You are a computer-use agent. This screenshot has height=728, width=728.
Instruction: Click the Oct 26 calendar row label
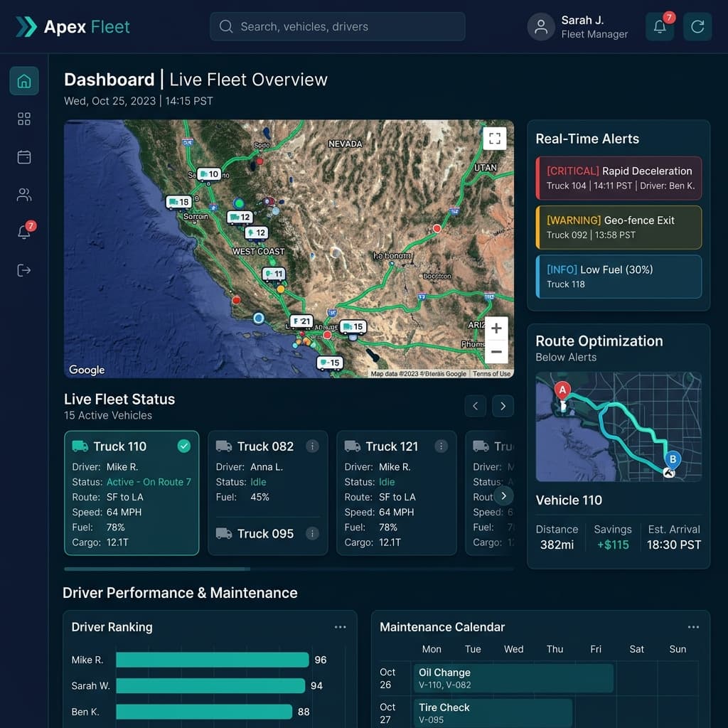click(x=387, y=678)
